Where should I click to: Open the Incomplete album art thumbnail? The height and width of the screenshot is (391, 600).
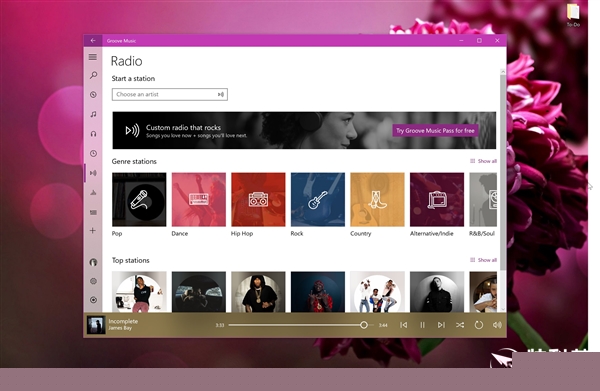click(96, 325)
